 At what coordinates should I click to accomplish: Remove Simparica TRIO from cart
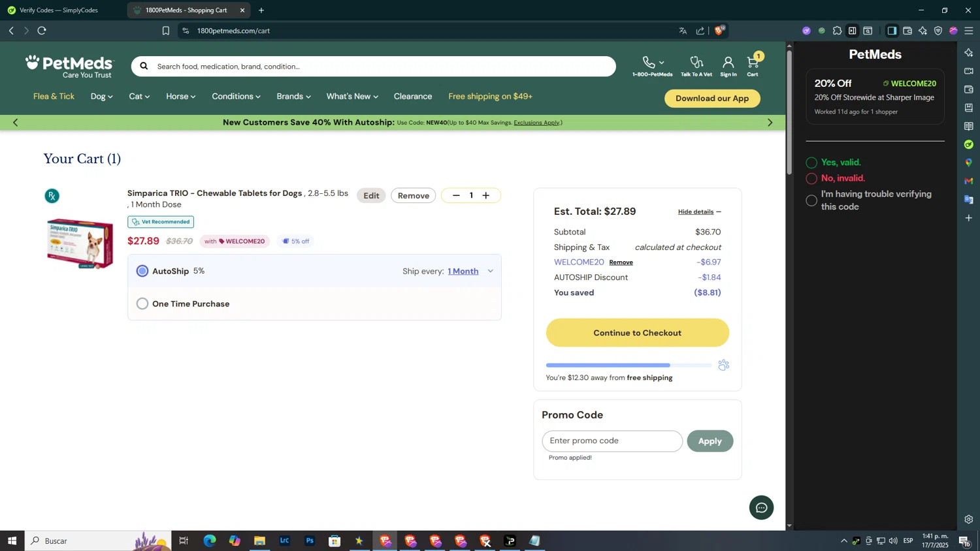(414, 196)
